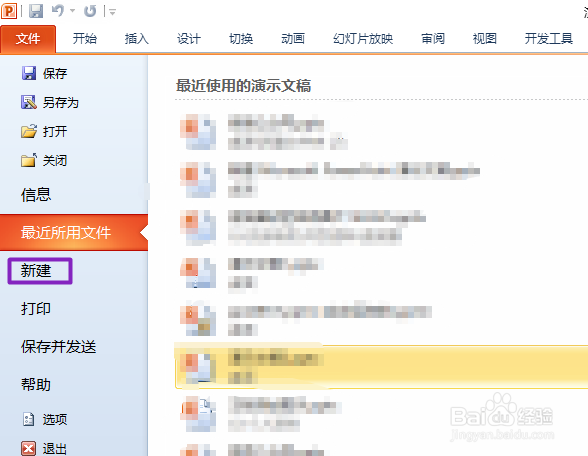The image size is (588, 456).
Task: Choose 退出 to quit PowerPoint
Action: coord(55,448)
